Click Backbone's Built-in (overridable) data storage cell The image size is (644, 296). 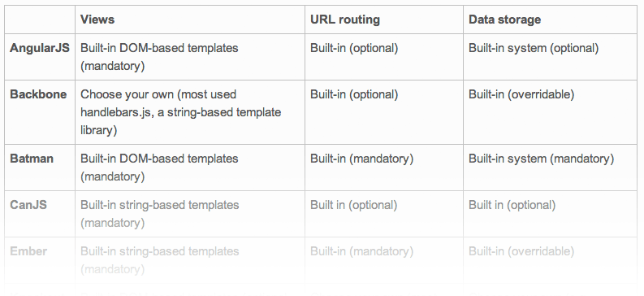550,112
